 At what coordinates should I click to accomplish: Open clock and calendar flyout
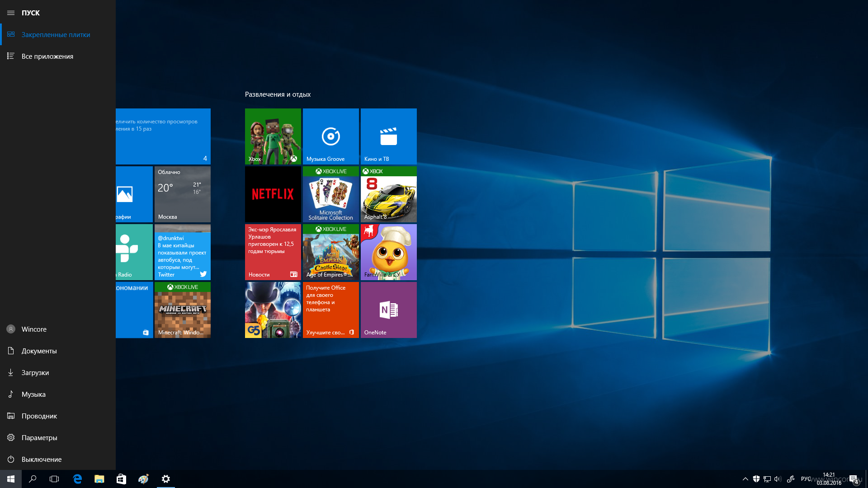coord(829,479)
